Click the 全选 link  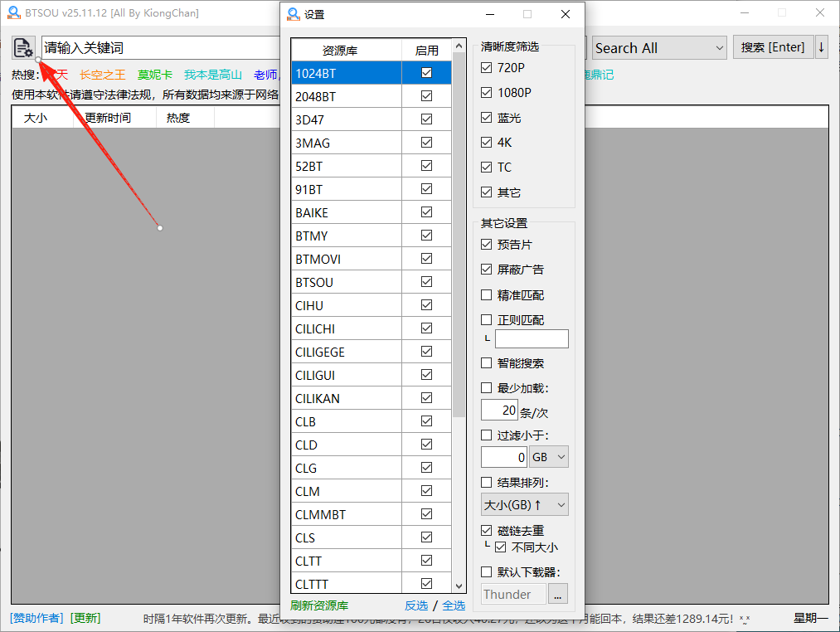(x=454, y=605)
